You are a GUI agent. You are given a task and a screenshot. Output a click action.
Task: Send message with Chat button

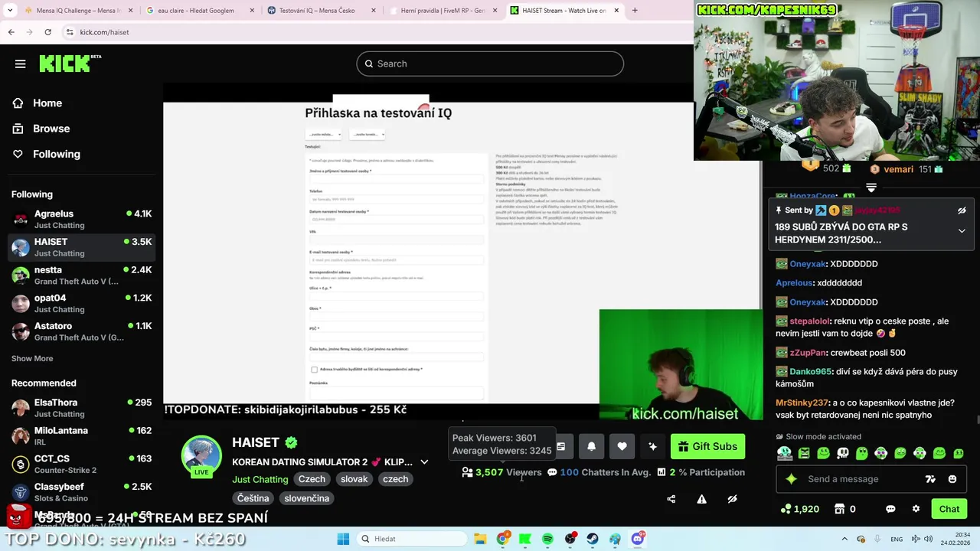coord(949,509)
